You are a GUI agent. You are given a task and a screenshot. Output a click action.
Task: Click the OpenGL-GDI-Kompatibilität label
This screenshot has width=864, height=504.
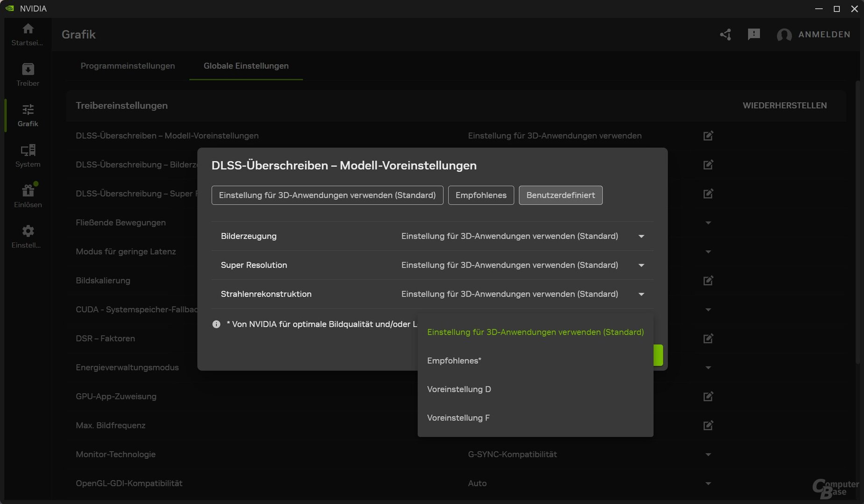click(x=129, y=483)
